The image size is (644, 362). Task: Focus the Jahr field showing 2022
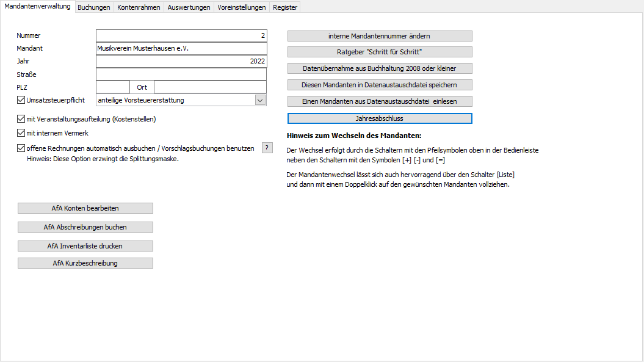tap(181, 61)
